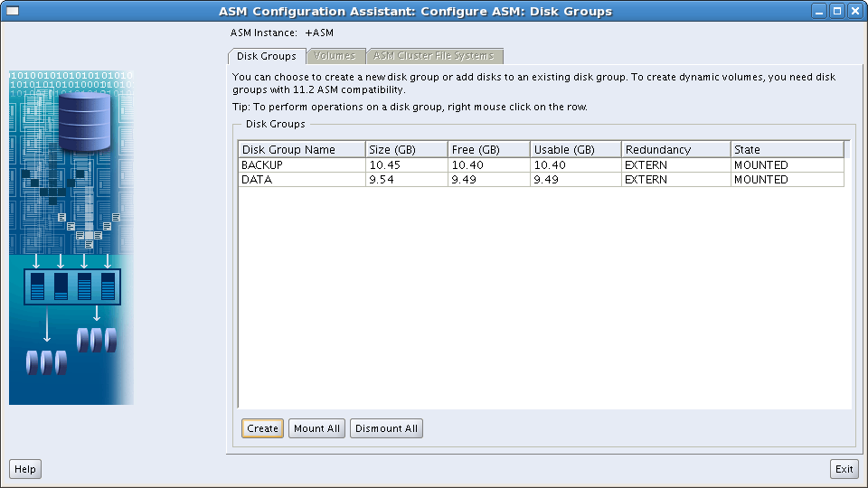Open the ASM Cluster File Systems tab

[433, 56]
